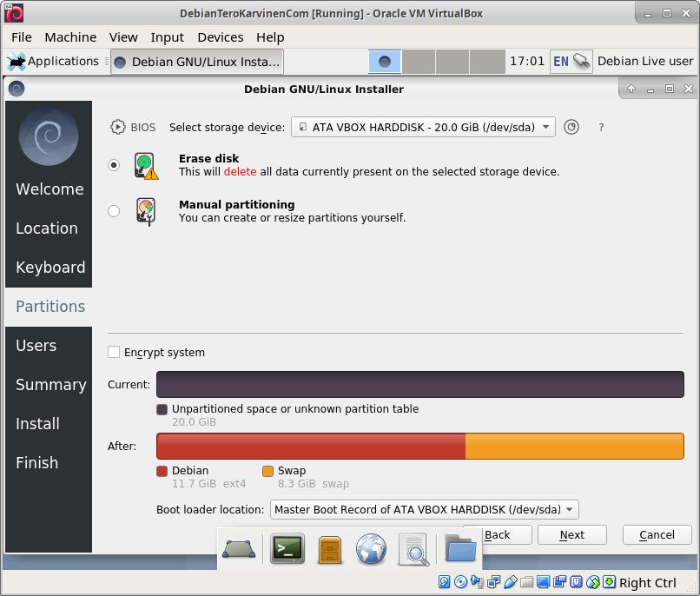700x596 pixels.
Task: Open the Machine menu
Action: coord(70,37)
